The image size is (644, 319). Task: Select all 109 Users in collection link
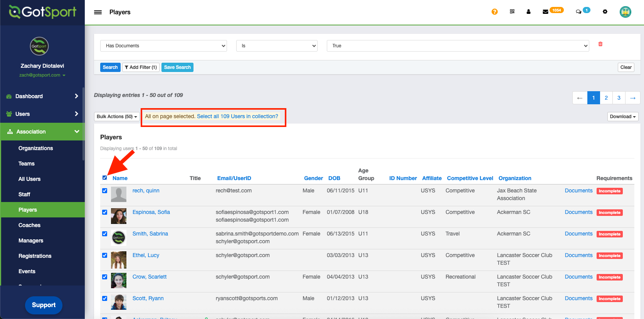(x=237, y=117)
